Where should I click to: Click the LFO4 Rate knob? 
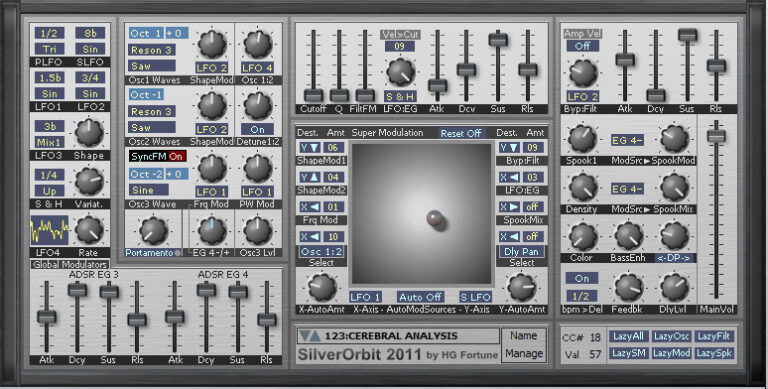point(89,230)
